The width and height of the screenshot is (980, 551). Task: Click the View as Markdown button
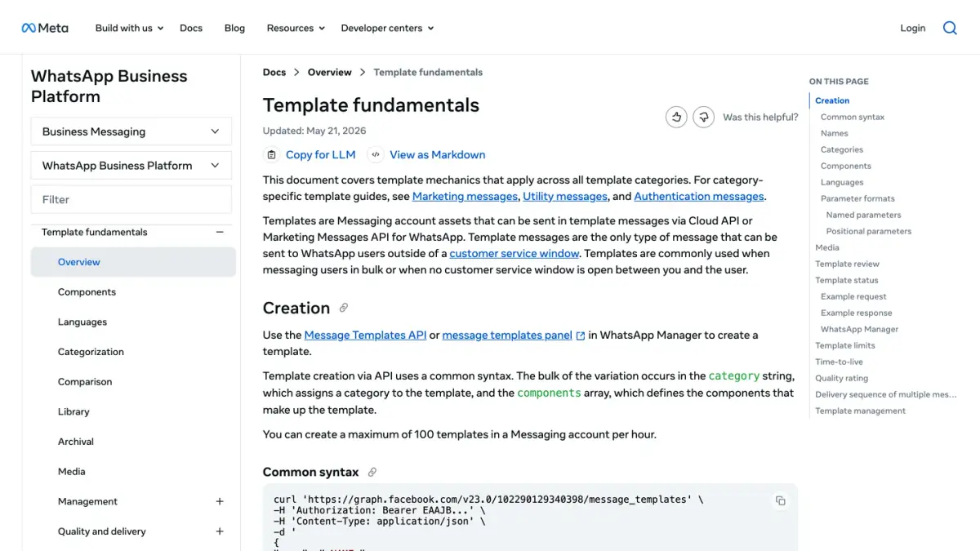(426, 154)
